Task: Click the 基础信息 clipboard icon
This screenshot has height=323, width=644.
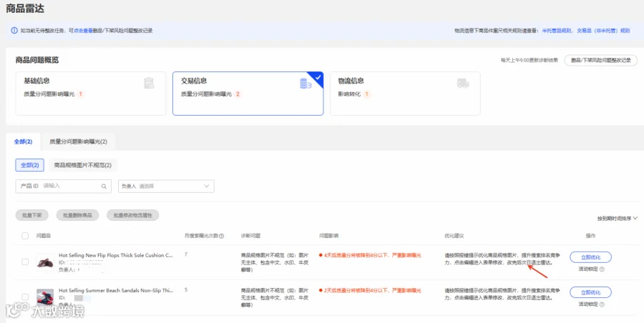Action: (x=149, y=84)
